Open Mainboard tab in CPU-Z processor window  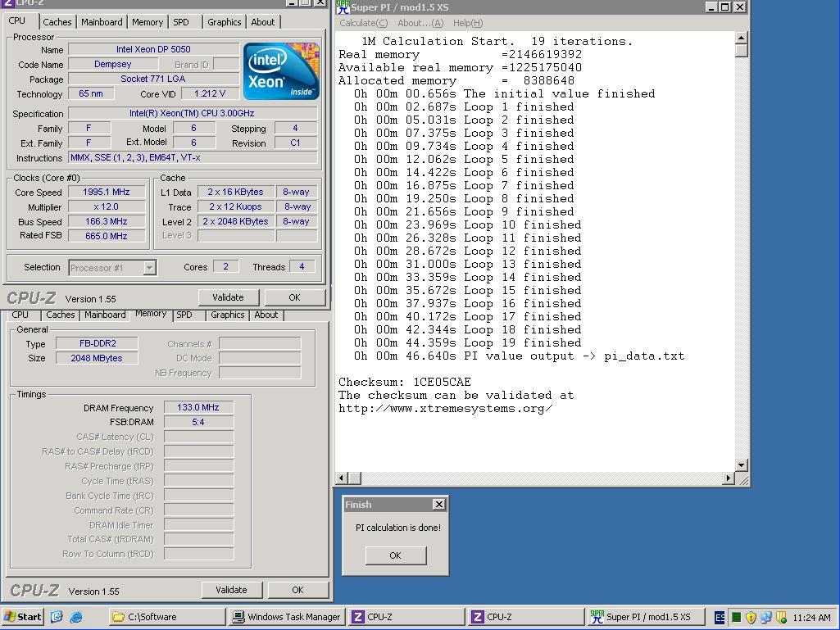point(102,22)
